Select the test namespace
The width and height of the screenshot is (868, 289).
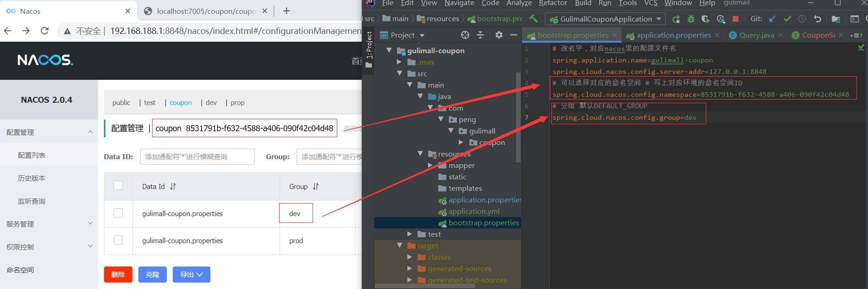[x=150, y=103]
